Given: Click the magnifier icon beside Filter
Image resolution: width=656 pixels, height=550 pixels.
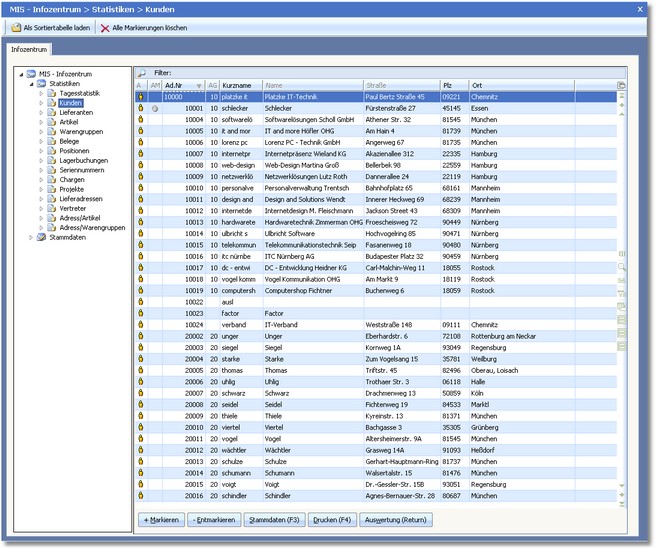Looking at the screenshot, I should (x=141, y=73).
